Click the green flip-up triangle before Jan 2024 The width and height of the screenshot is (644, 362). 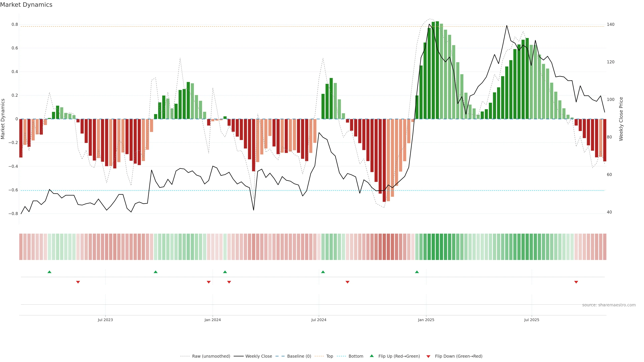click(155, 272)
